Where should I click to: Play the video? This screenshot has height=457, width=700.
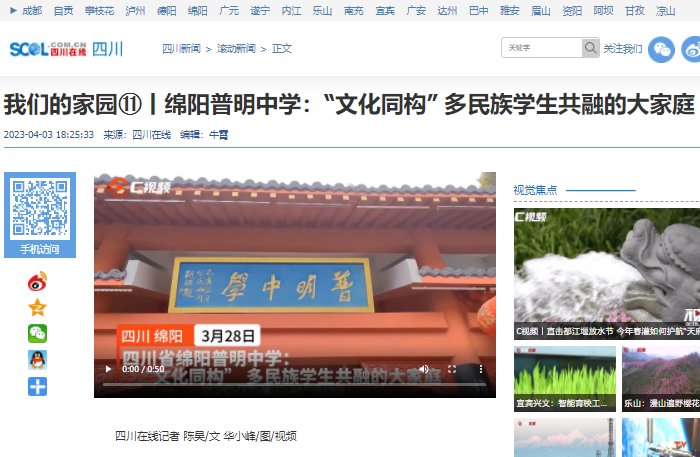(x=109, y=369)
